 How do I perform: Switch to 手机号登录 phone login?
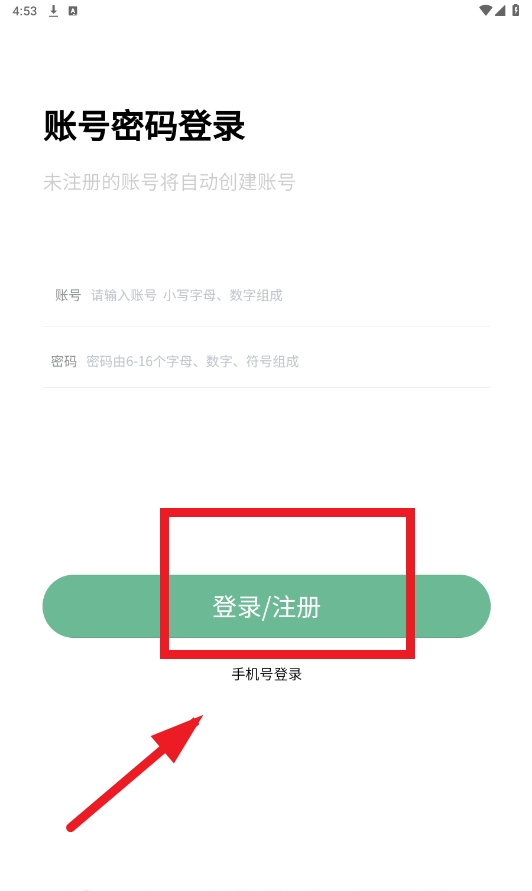click(267, 675)
